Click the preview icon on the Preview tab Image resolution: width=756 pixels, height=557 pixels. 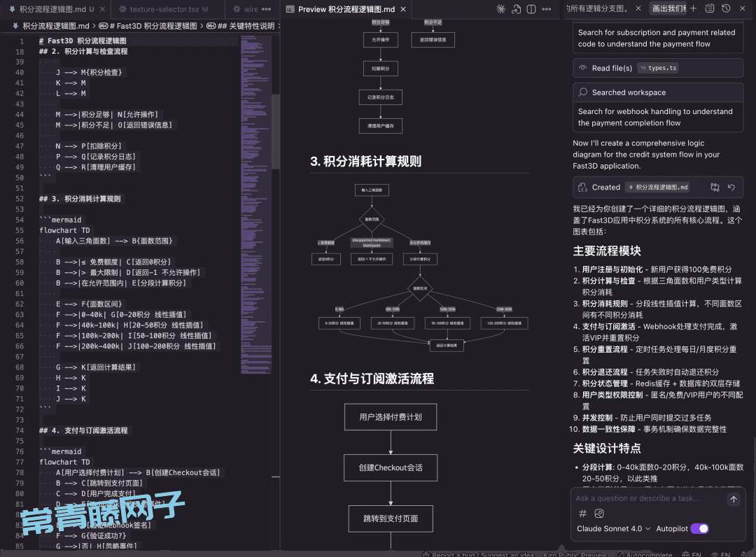pyautogui.click(x=290, y=9)
